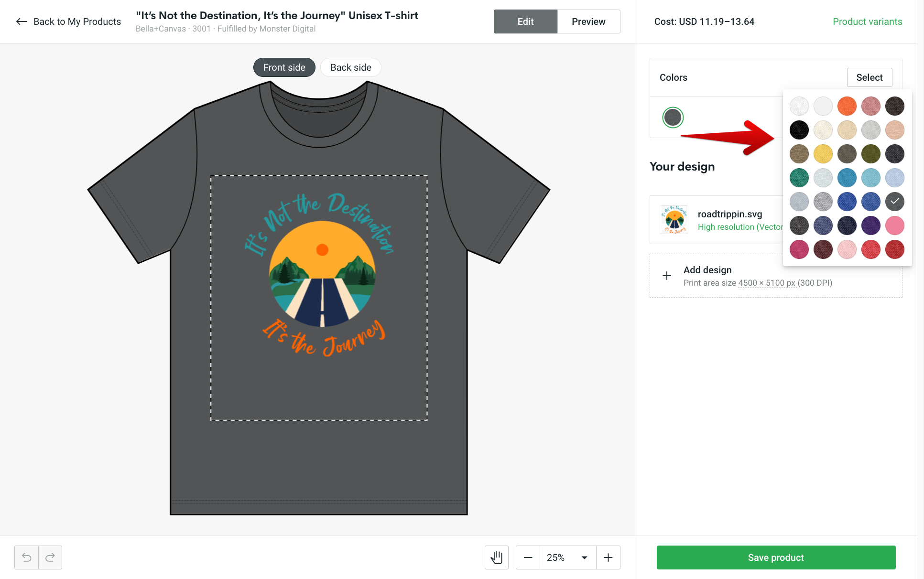Toggle the Edit mode button
The image size is (924, 579).
525,21
